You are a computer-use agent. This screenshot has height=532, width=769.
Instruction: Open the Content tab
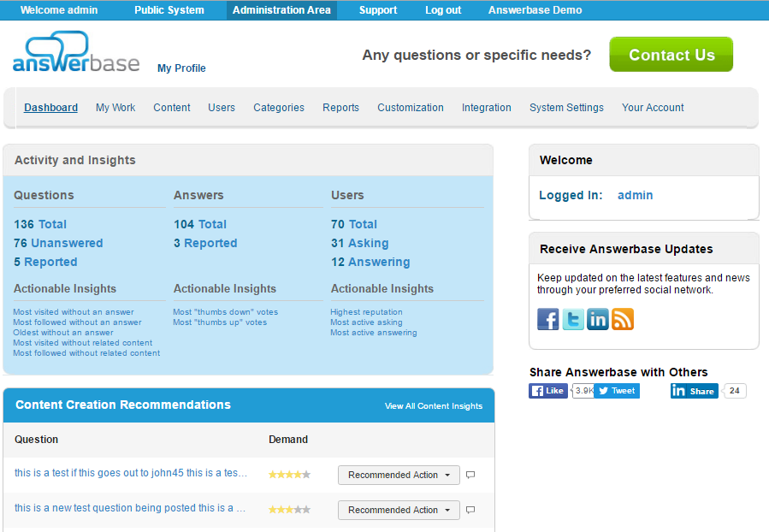(x=172, y=108)
